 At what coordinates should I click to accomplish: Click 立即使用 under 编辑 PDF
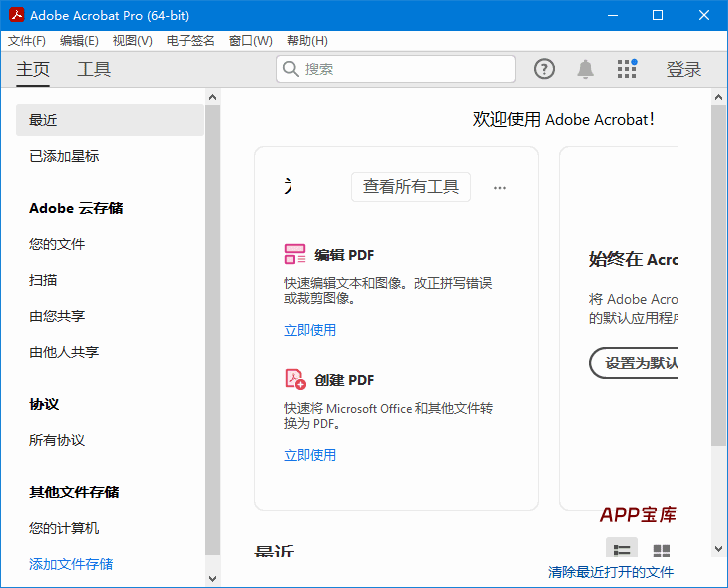(310, 330)
